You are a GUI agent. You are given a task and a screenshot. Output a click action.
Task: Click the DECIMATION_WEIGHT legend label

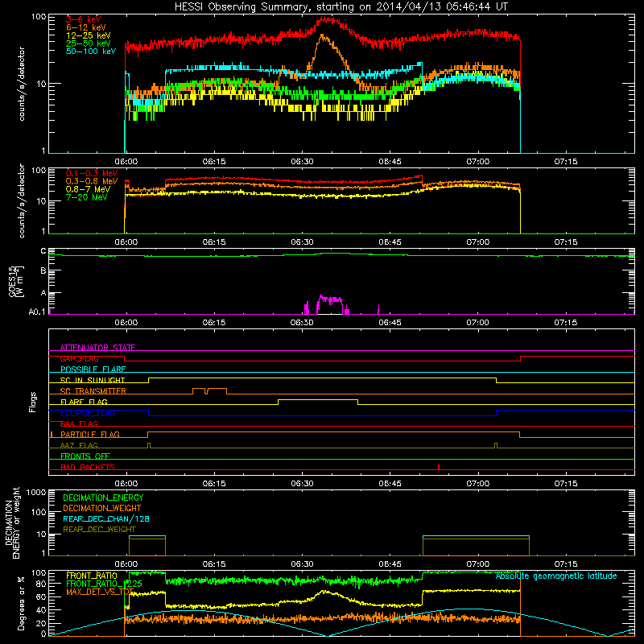(x=102, y=509)
